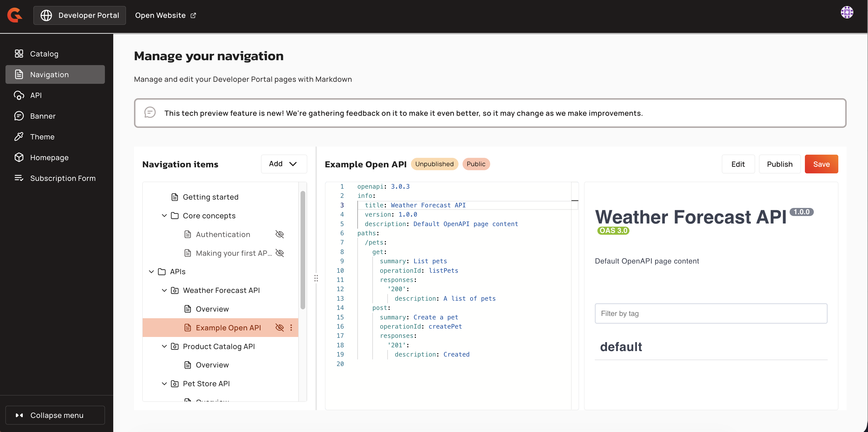Collapse the Core concepts folder
This screenshot has width=868, height=432.
(x=164, y=215)
